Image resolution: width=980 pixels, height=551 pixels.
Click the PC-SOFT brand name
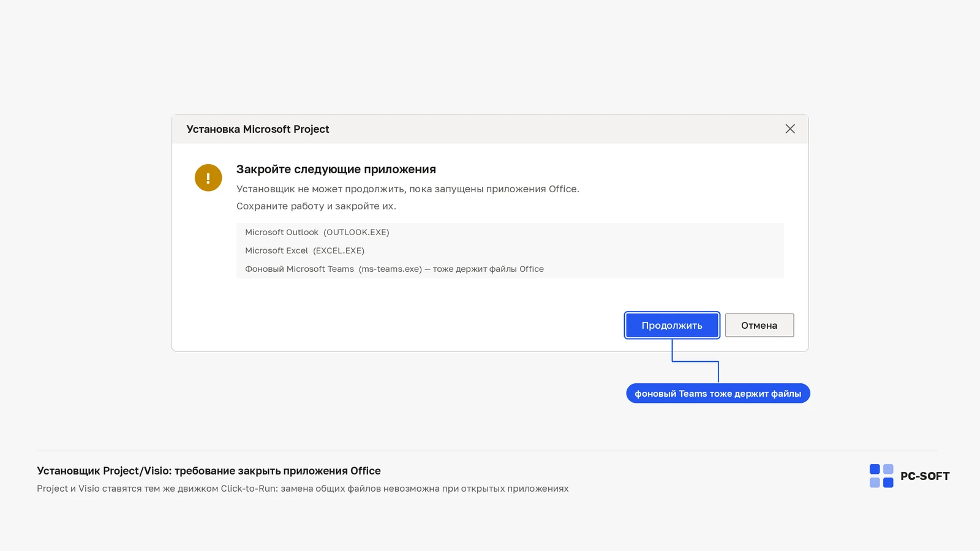pos(925,476)
